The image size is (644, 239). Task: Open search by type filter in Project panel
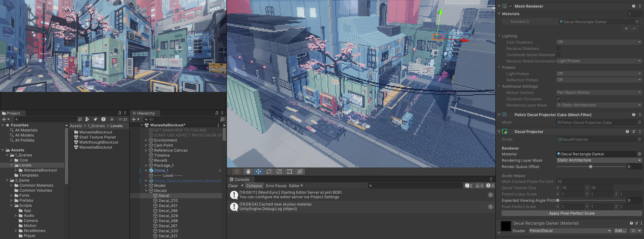87,119
